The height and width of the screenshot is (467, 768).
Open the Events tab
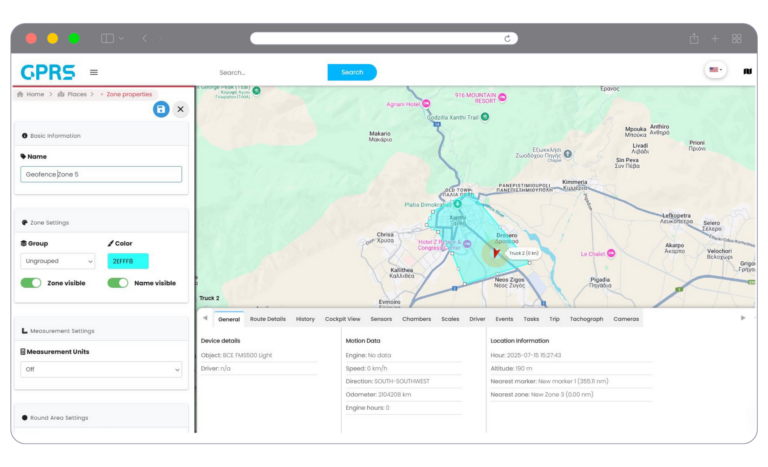point(504,319)
